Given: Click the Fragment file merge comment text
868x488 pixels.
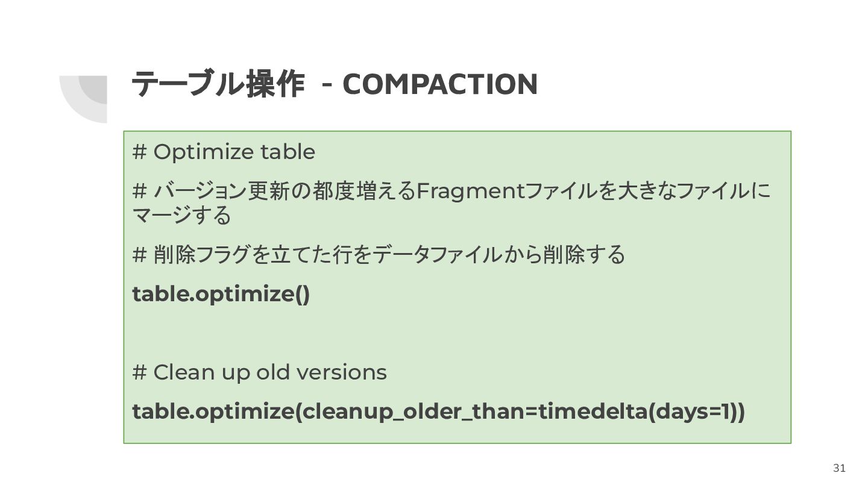Looking at the screenshot, I should [451, 192].
